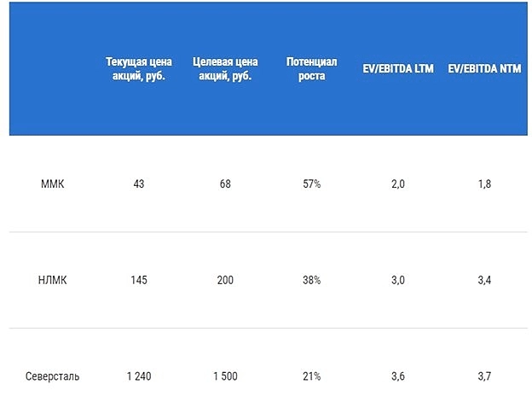Viewport: 532px width, 419px height.
Task: Click the НЛМК row label
Action: click(x=52, y=280)
